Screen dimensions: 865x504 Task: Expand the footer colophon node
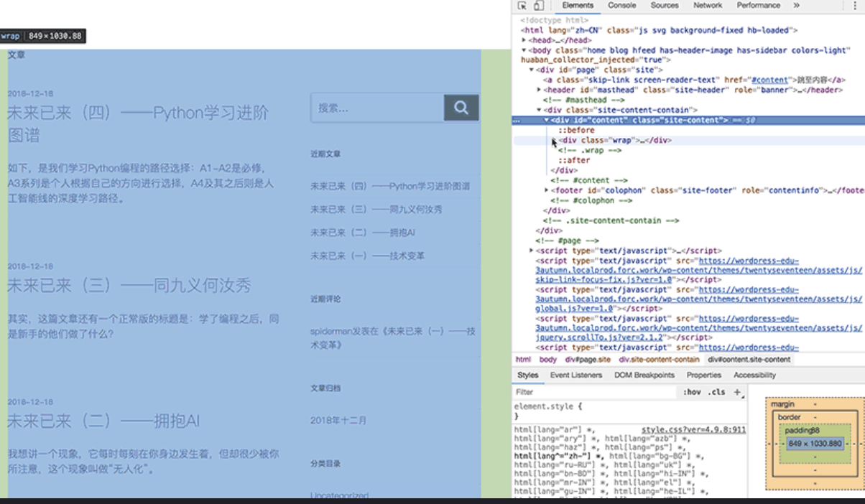(547, 190)
